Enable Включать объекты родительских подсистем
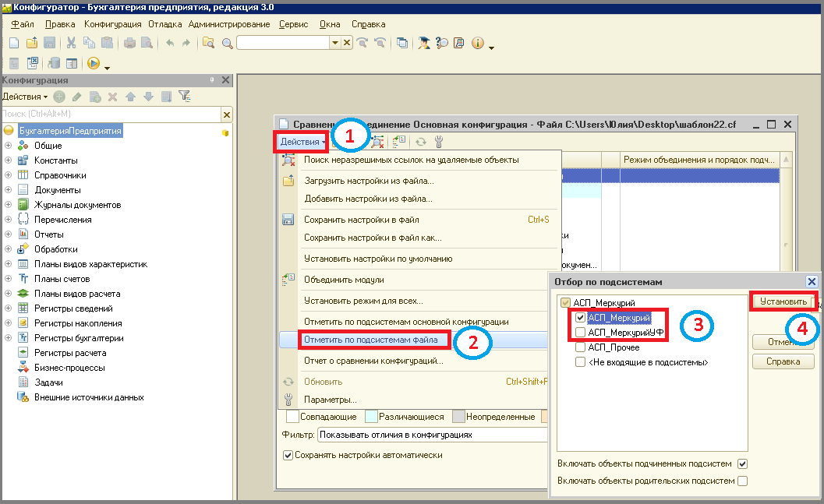 [x=743, y=481]
